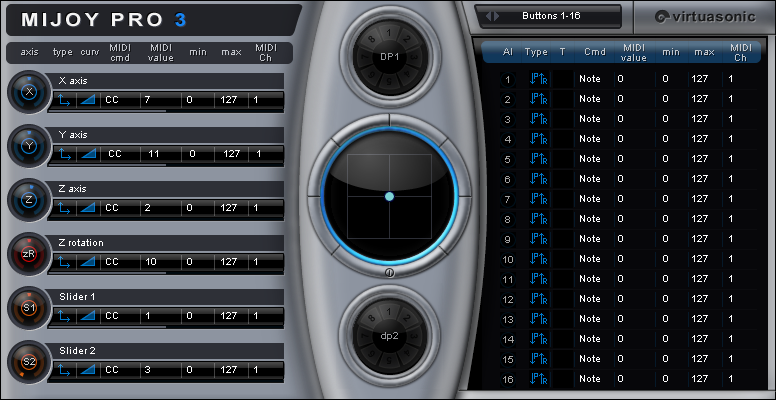Click the Y axis type arrow icon

coord(64,154)
